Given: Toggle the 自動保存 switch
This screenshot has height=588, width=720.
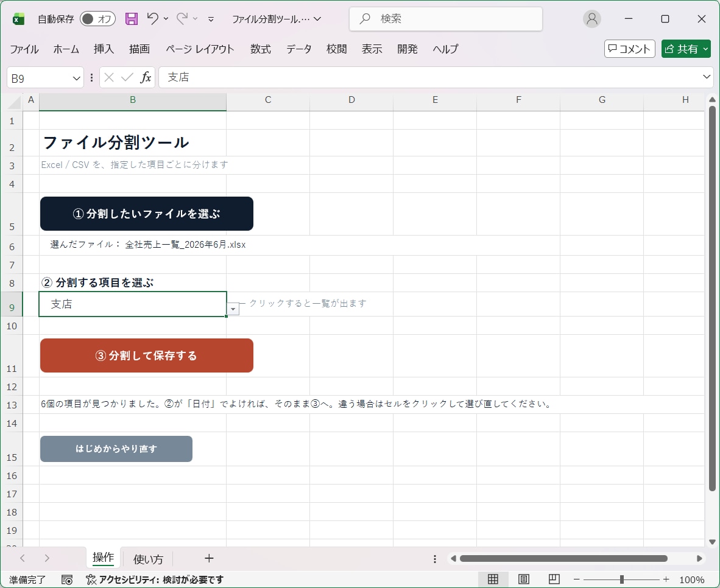Looking at the screenshot, I should point(97,19).
